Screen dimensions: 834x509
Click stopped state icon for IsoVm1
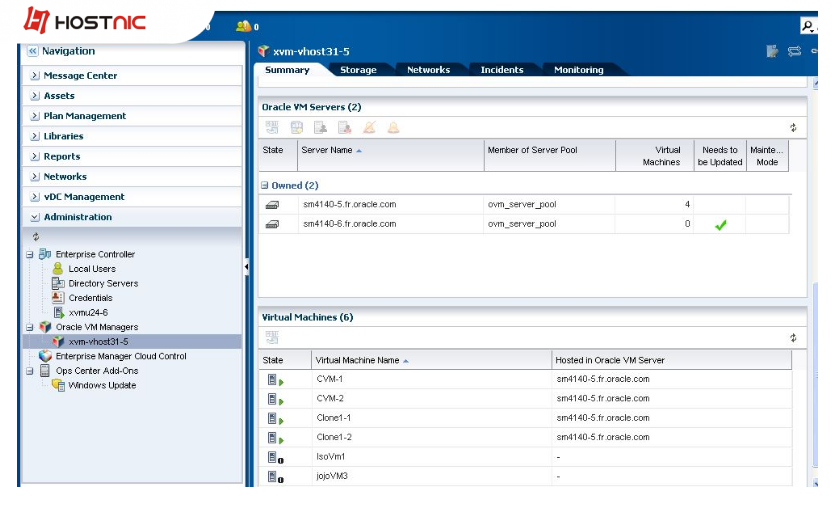click(x=276, y=457)
